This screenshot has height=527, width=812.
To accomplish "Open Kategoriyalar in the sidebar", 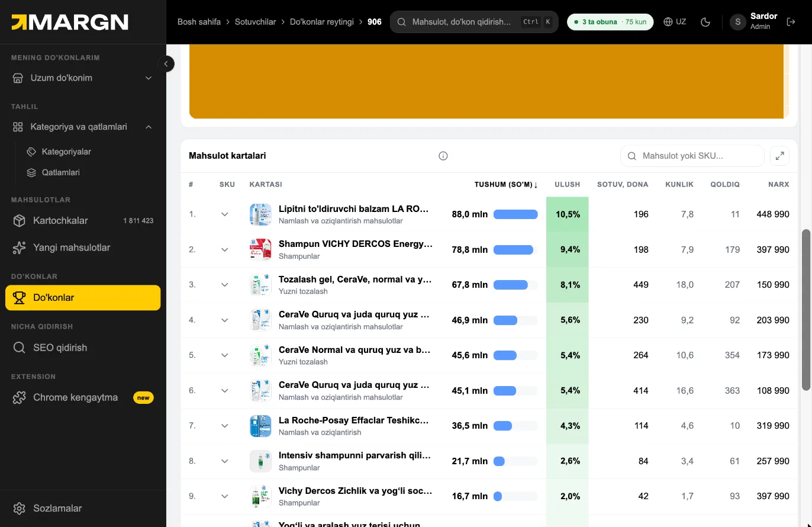I will click(x=66, y=152).
